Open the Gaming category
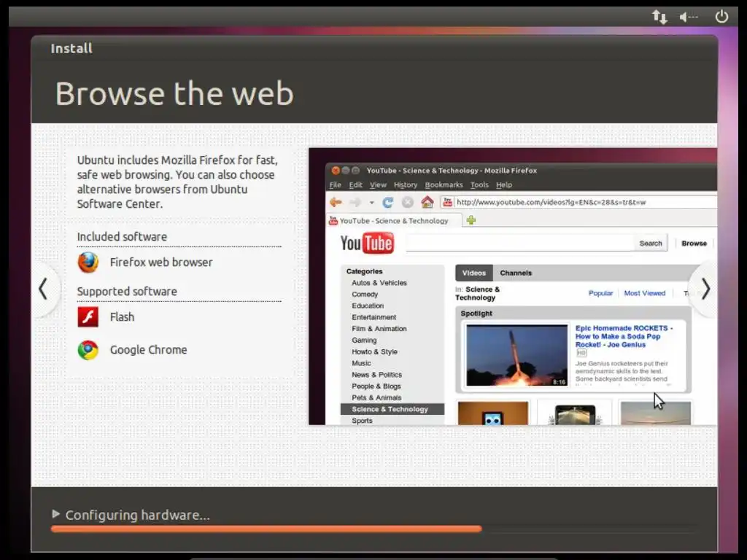 [x=364, y=340]
